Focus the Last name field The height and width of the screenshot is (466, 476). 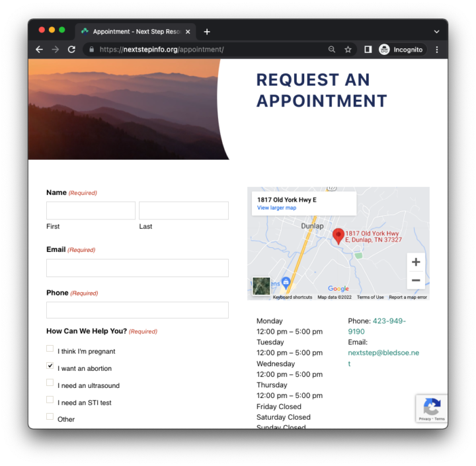[184, 210]
